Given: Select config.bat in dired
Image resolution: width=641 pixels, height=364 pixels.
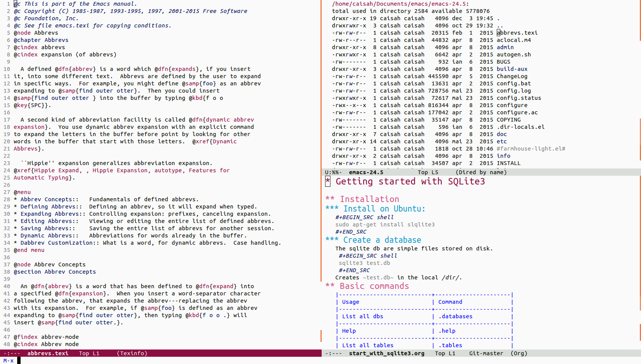Looking at the screenshot, I should click(x=514, y=83).
